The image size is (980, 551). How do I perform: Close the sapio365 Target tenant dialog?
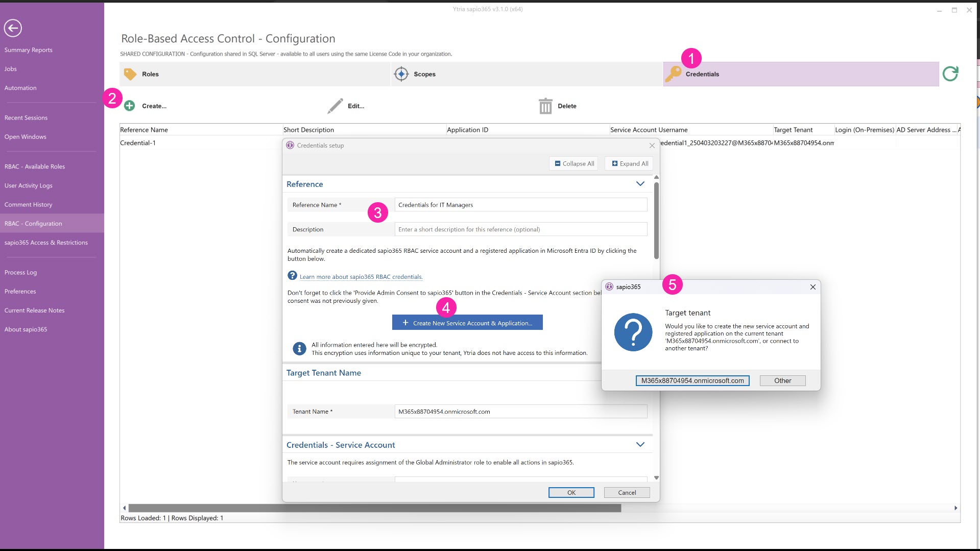(x=812, y=287)
